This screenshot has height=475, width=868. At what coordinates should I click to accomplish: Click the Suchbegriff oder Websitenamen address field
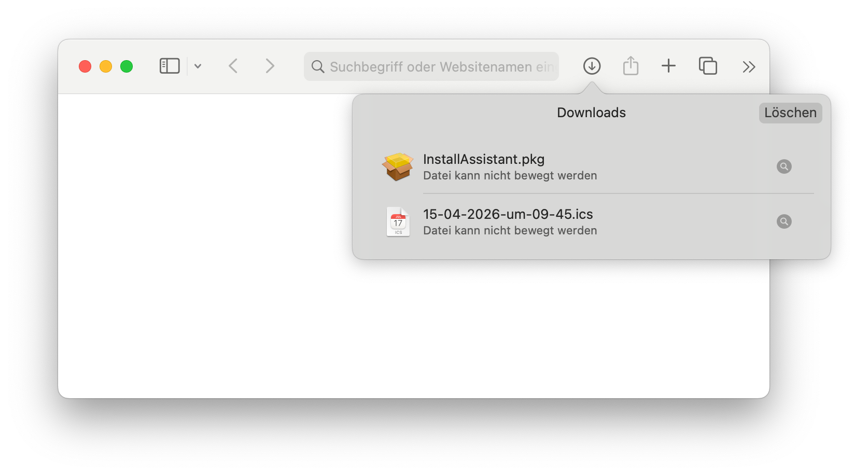point(431,66)
